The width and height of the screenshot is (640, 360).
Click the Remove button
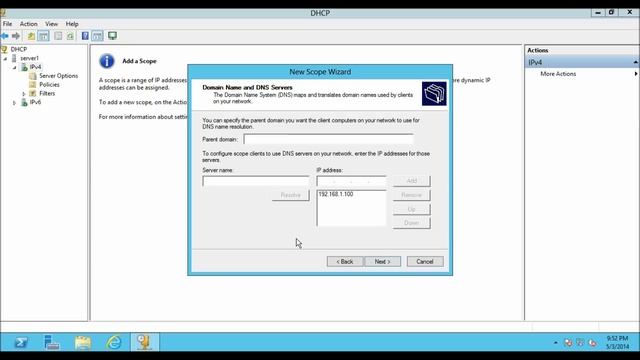point(411,195)
